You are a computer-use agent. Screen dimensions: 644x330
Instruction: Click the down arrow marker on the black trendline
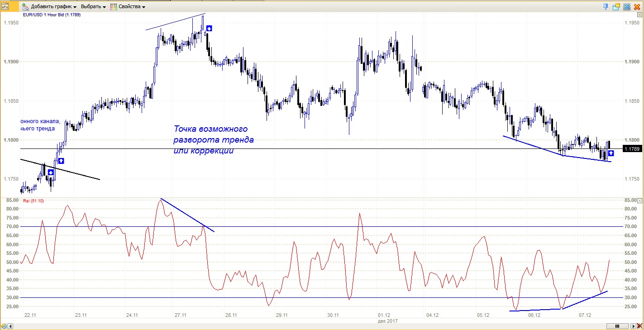click(x=51, y=172)
